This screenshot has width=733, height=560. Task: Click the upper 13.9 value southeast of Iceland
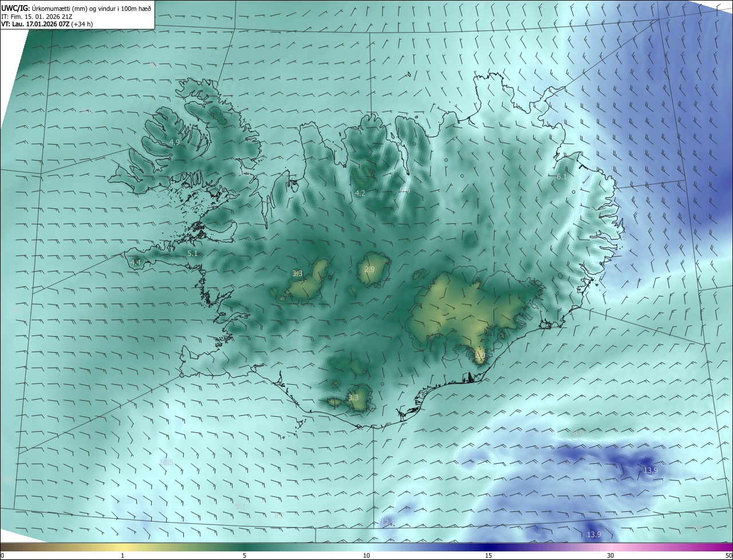pos(650,470)
